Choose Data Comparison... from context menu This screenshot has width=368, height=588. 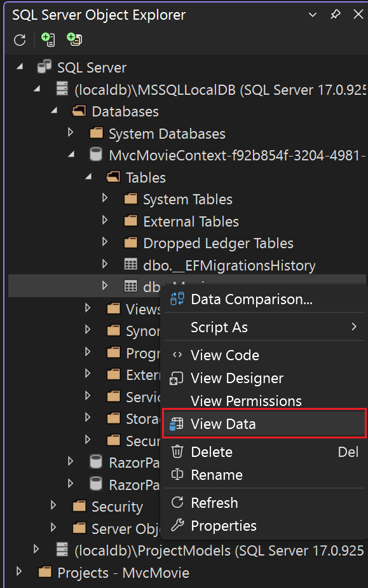pos(264,299)
